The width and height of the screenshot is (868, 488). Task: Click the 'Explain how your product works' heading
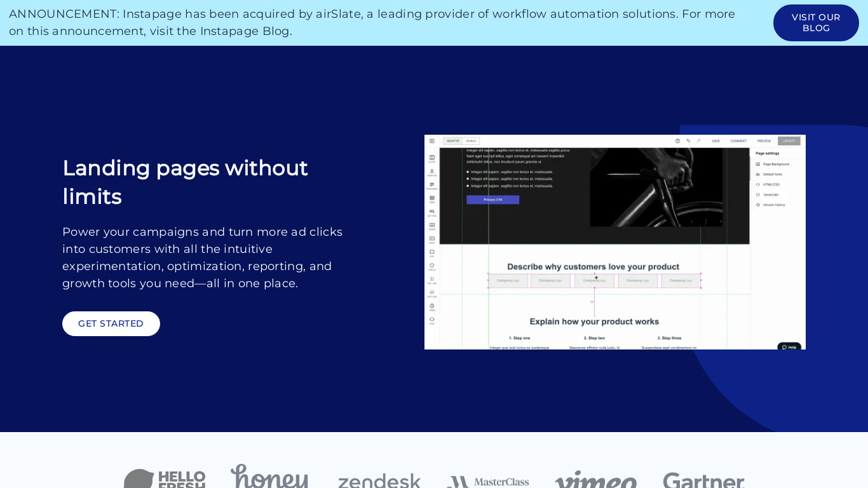click(x=594, y=322)
